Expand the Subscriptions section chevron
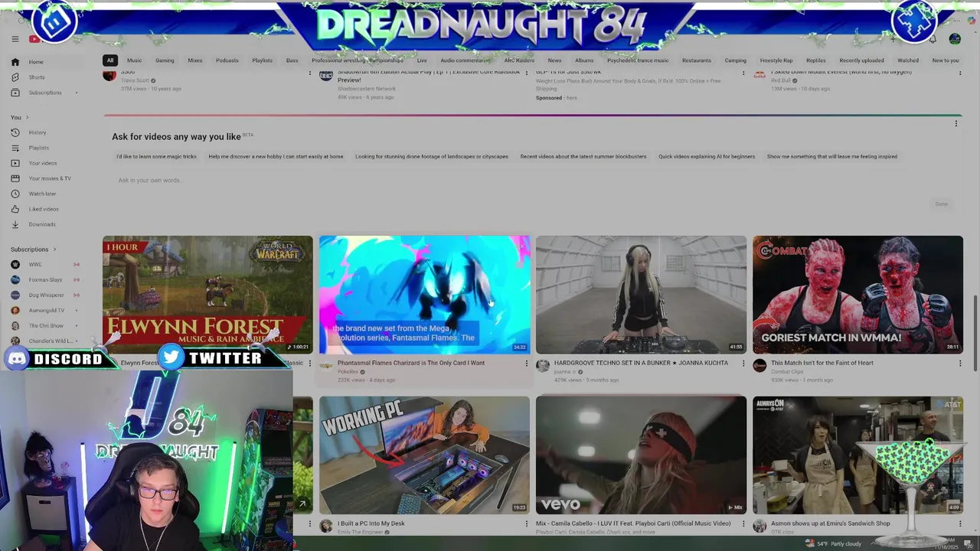The image size is (980, 551). click(x=54, y=249)
